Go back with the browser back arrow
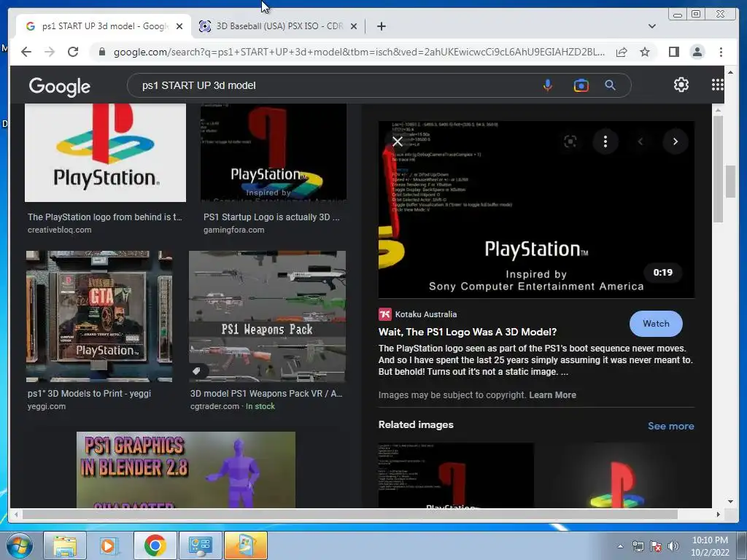Screen dimensions: 747x560 [x=26, y=52]
